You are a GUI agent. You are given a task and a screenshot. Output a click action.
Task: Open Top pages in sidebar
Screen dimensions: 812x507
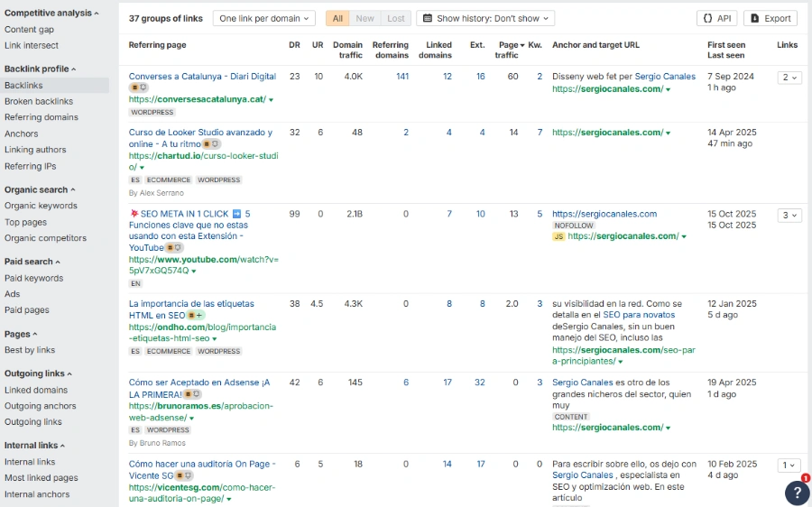25,222
